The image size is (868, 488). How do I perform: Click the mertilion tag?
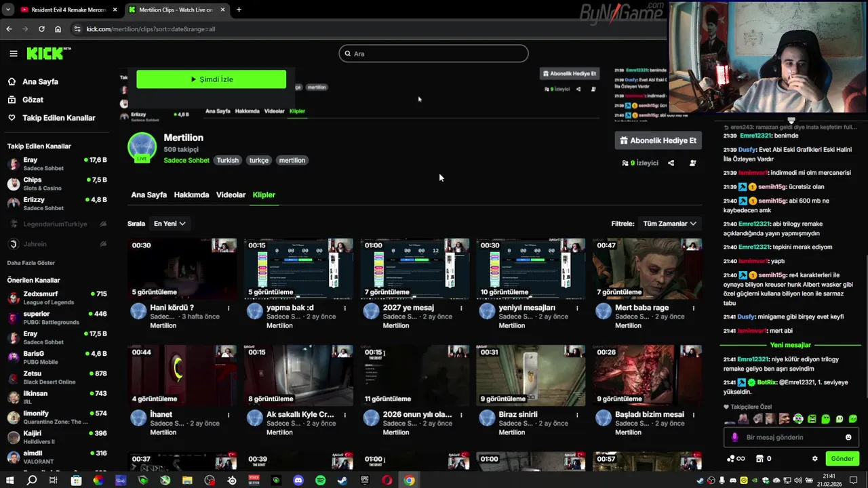[292, 161]
